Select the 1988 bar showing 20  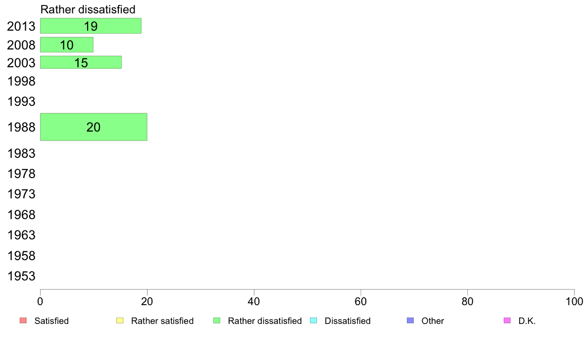coord(94,127)
